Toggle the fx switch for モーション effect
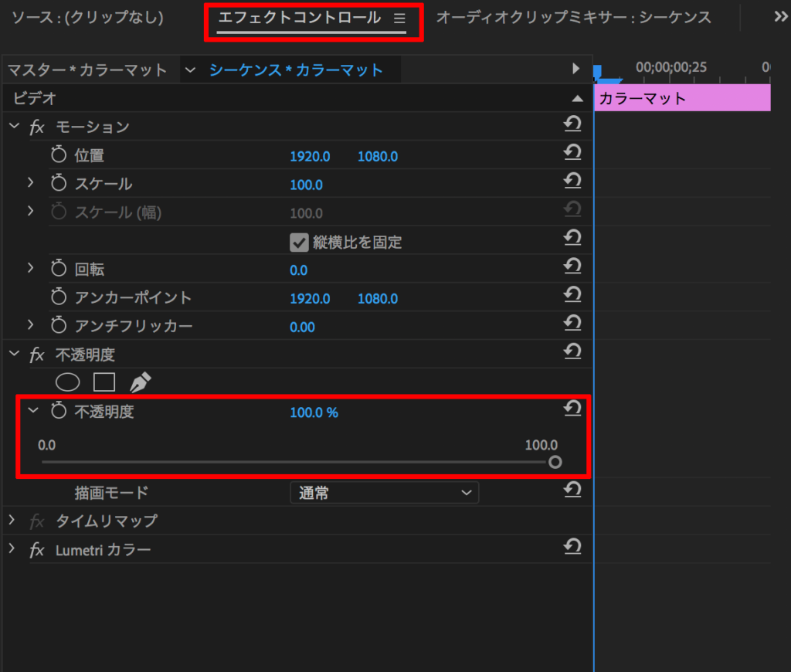This screenshot has width=791, height=672. 37,127
